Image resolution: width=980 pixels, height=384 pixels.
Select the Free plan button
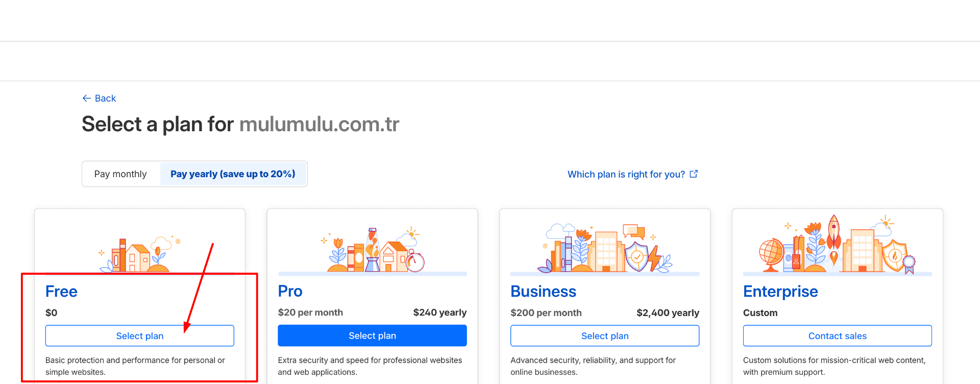point(140,336)
